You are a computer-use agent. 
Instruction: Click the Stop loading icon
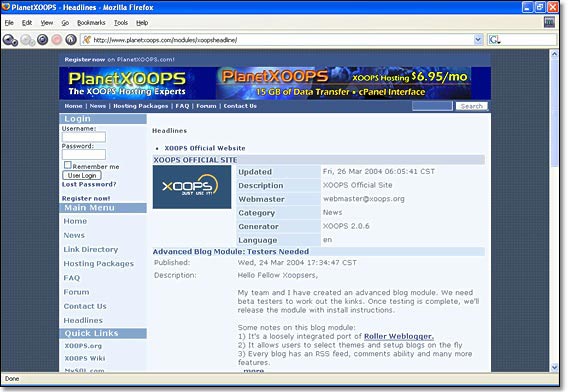click(x=56, y=39)
